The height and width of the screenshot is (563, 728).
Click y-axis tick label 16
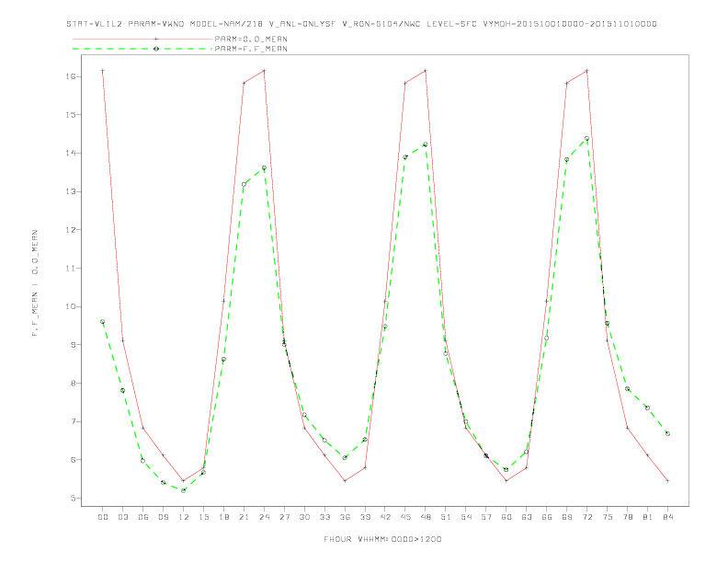(71, 76)
